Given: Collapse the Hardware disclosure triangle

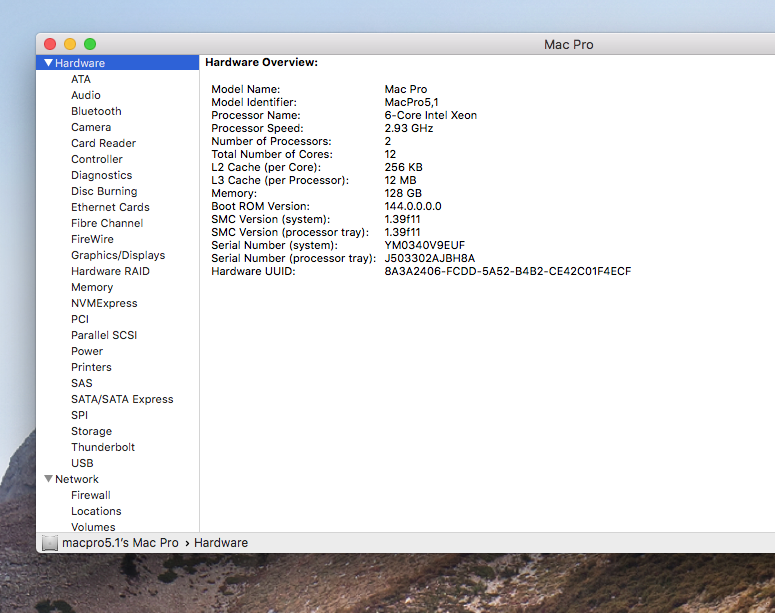Looking at the screenshot, I should tap(48, 63).
